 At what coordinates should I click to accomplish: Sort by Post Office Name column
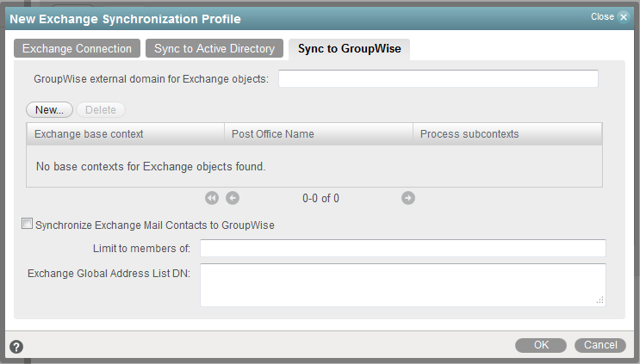coord(319,133)
